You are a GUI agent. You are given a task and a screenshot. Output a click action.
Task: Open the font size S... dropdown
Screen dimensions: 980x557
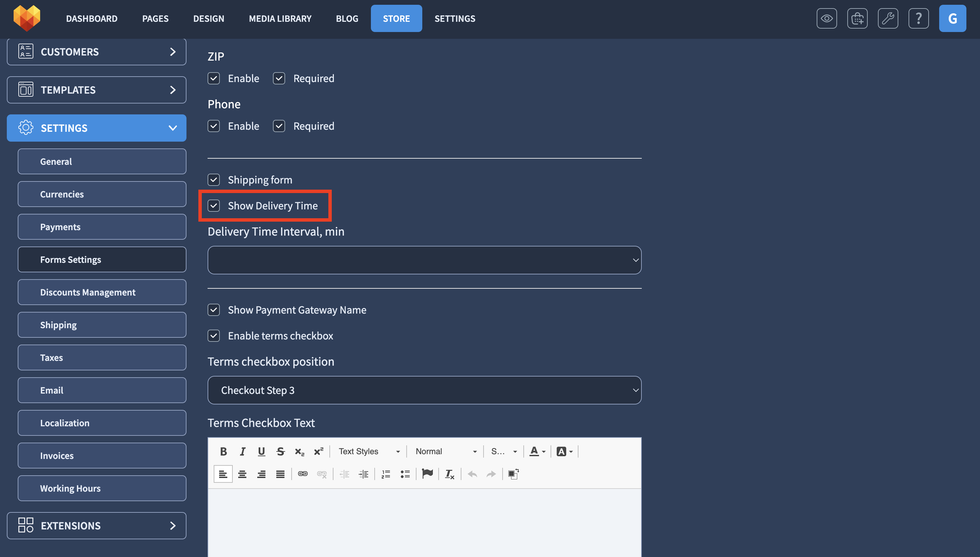[x=504, y=451]
